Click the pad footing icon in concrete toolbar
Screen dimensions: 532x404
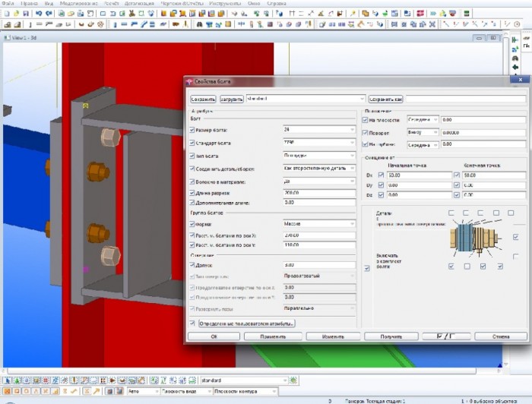(7, 24)
